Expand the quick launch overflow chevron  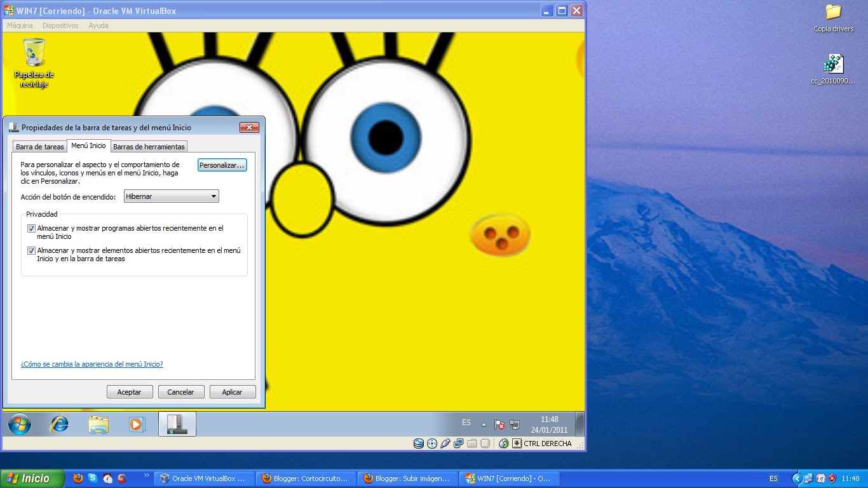pyautogui.click(x=147, y=475)
